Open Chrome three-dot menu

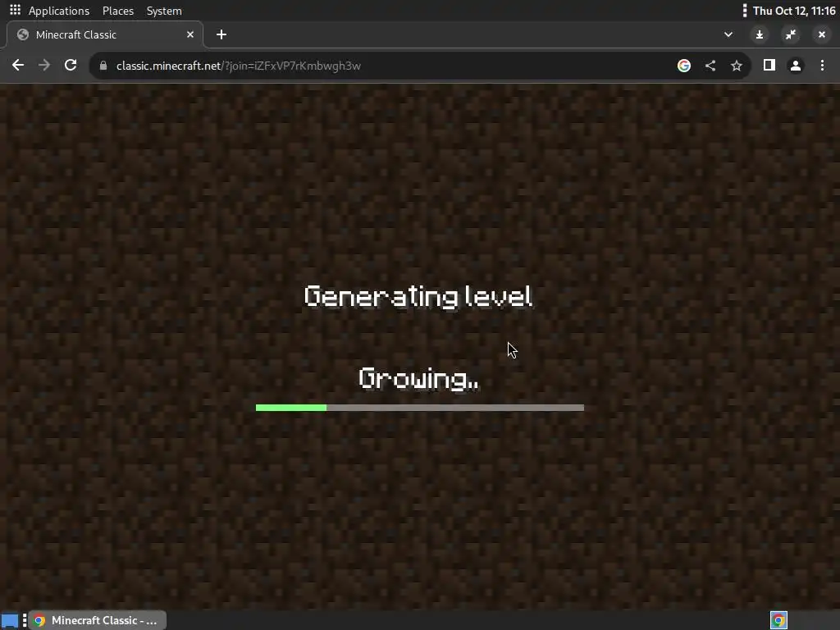[x=822, y=66]
